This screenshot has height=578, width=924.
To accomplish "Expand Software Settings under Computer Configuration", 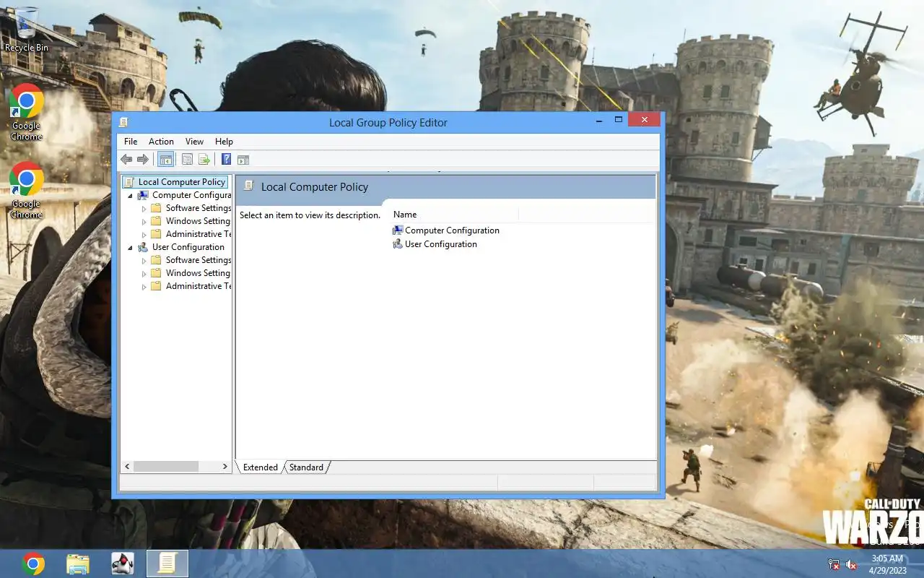I will (x=144, y=208).
